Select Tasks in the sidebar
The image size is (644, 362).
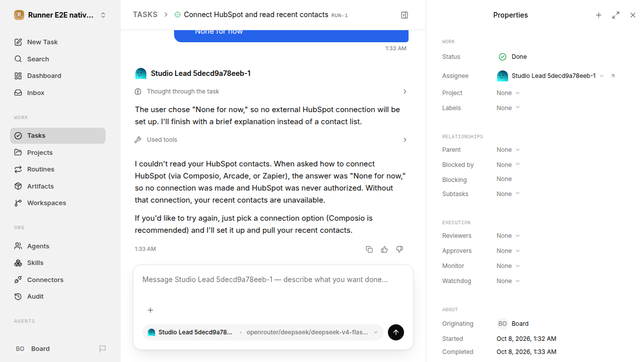tap(58, 136)
